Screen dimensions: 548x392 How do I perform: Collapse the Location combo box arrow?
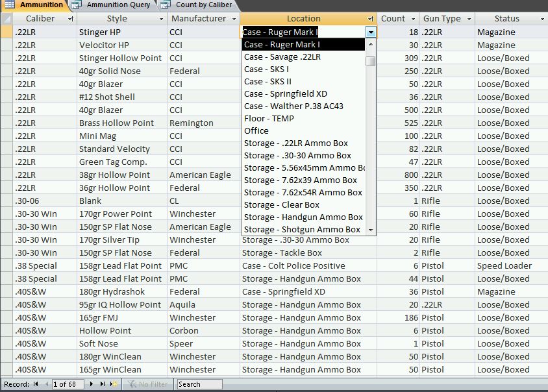click(x=370, y=32)
